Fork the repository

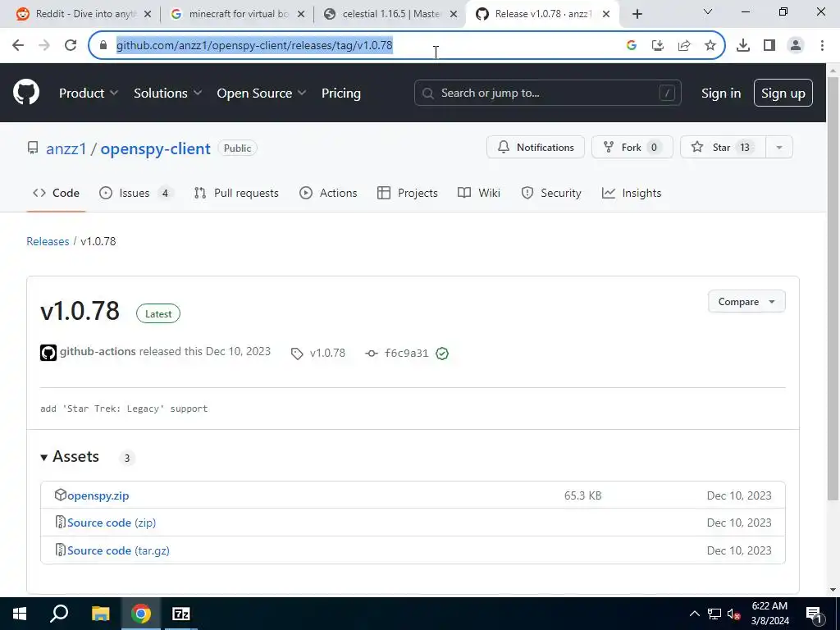pos(632,148)
